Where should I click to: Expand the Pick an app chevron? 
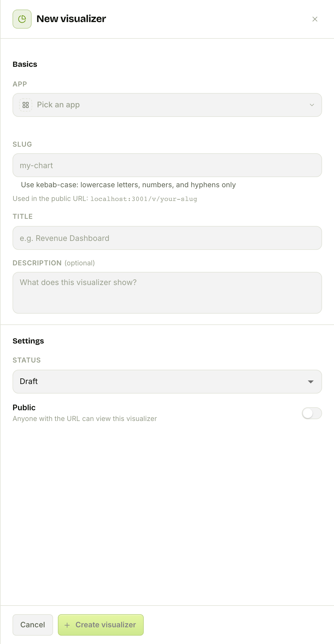pos(312,105)
